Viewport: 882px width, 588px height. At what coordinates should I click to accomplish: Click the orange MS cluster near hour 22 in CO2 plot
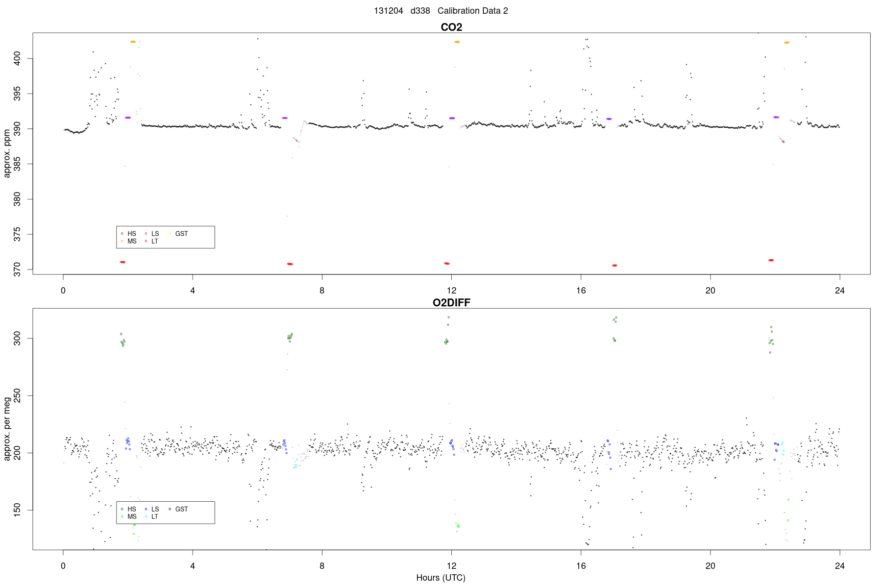[x=786, y=43]
